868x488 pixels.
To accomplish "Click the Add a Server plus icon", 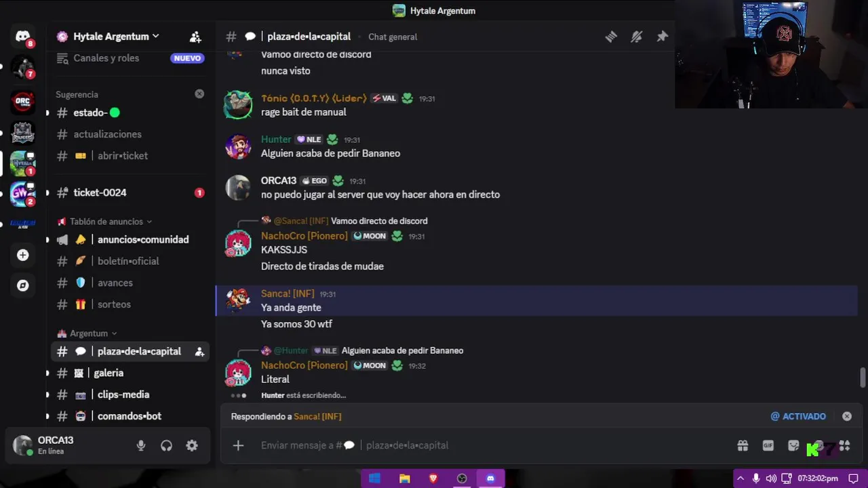I will (x=23, y=255).
